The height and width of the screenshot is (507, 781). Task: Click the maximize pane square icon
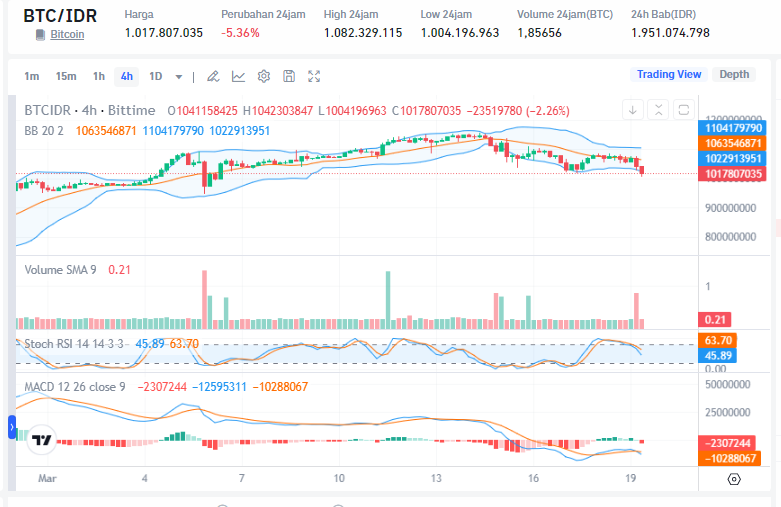tap(683, 110)
